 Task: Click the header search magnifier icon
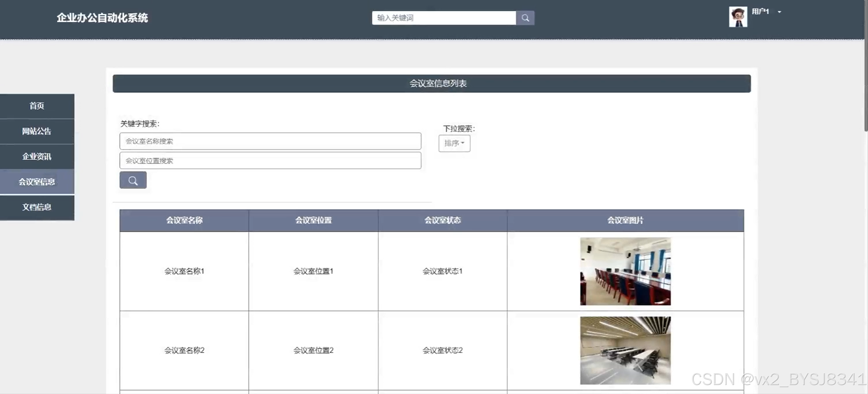point(525,18)
